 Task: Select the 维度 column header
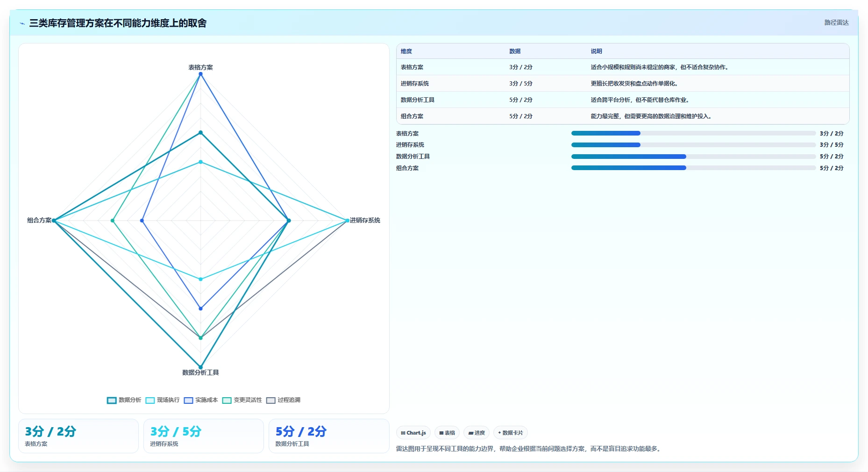click(x=406, y=51)
